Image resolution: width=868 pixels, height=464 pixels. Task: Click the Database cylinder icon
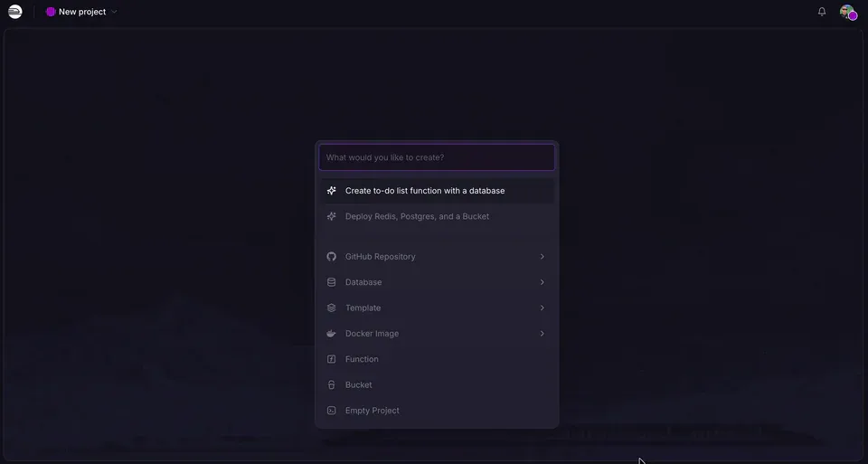point(331,282)
